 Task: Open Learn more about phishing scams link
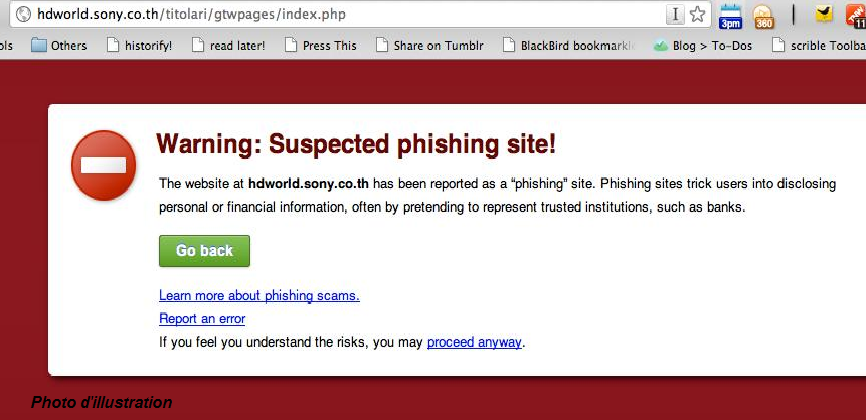259,296
